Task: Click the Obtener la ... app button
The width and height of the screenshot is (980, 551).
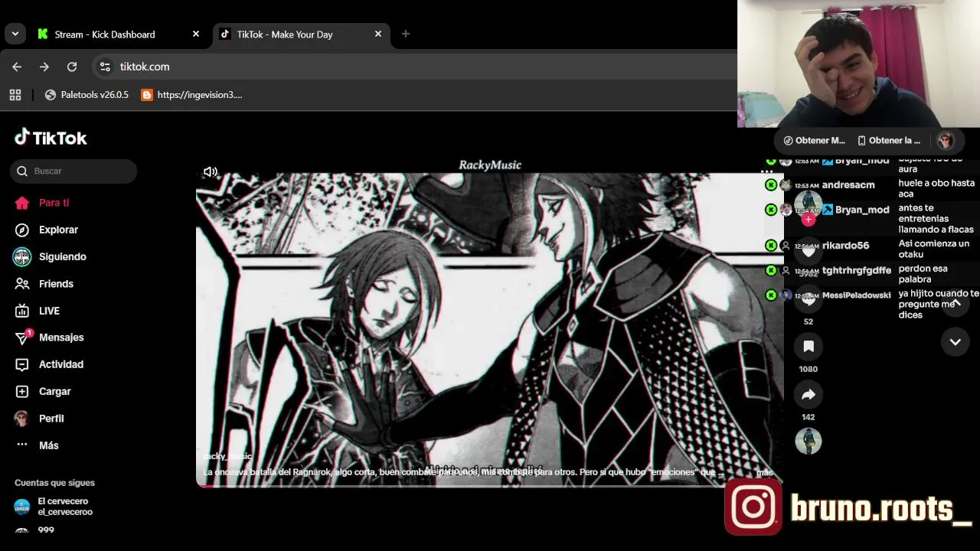Action: pyautogui.click(x=890, y=140)
